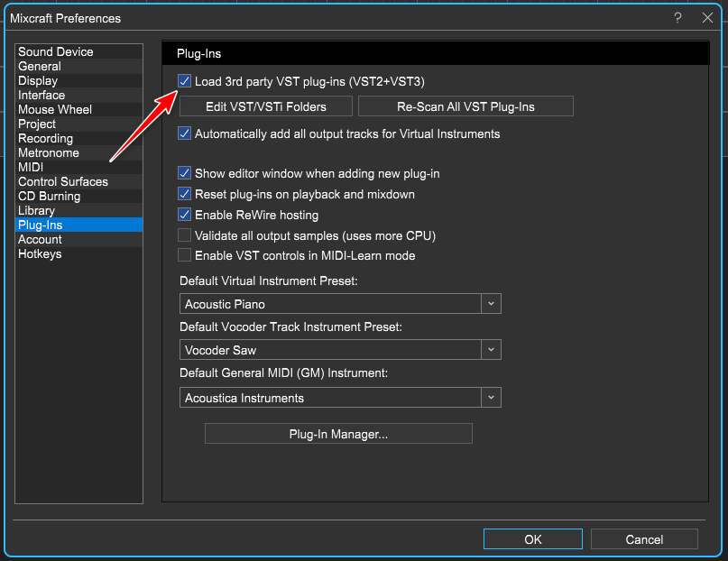728x561 pixels.
Task: Select the highlighted Plug-Ins category
Action: click(78, 225)
